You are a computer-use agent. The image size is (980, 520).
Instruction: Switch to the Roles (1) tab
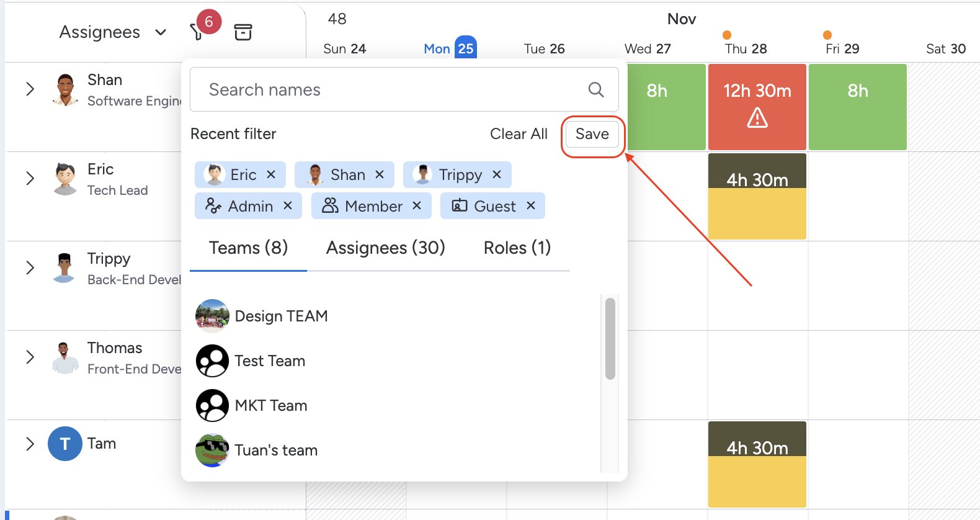(517, 248)
